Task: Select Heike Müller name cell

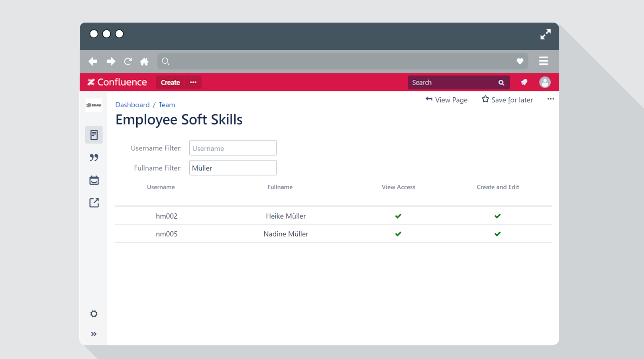Action: click(x=286, y=216)
